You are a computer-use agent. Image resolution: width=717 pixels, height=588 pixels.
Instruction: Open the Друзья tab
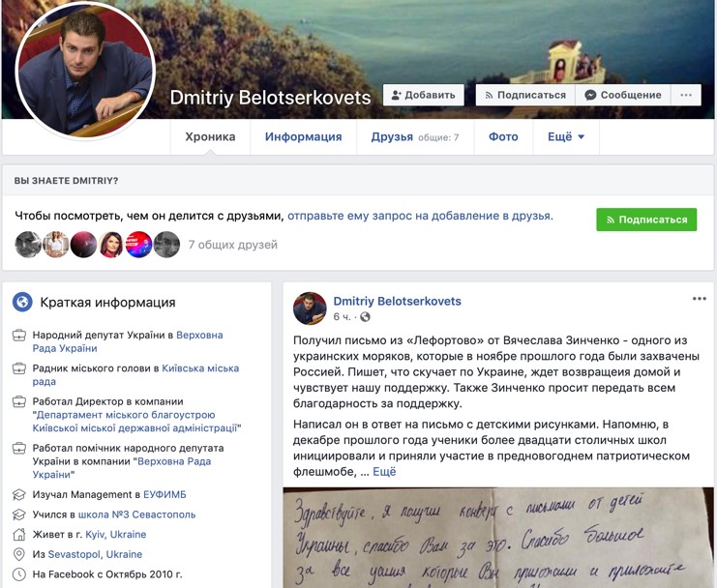(415, 136)
